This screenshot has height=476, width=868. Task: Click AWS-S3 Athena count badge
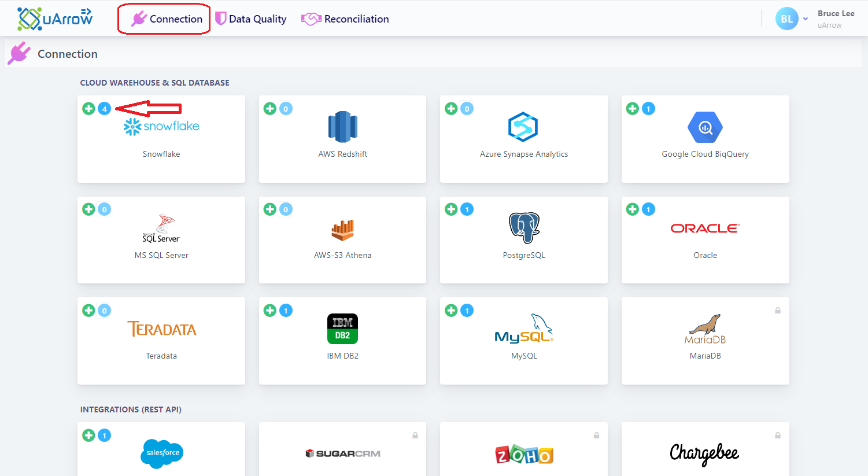pos(286,209)
